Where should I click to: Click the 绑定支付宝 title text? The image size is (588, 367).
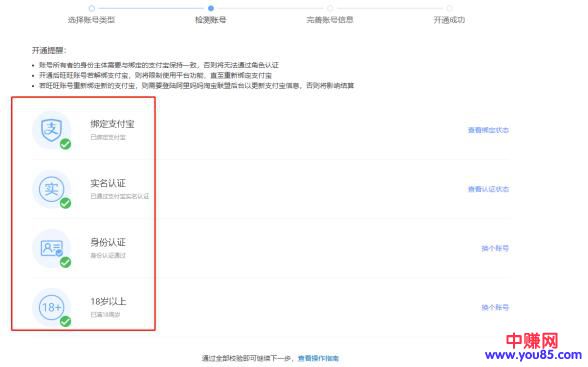click(x=112, y=124)
